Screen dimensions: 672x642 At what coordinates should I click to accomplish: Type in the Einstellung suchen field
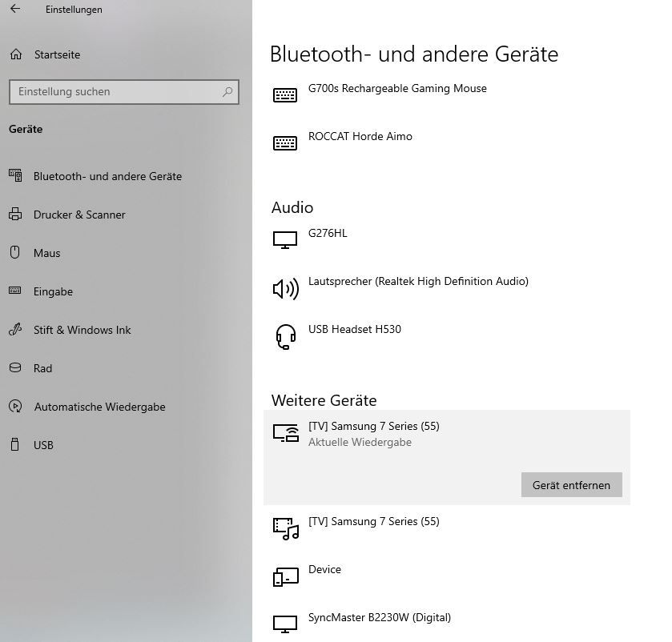click(x=116, y=92)
